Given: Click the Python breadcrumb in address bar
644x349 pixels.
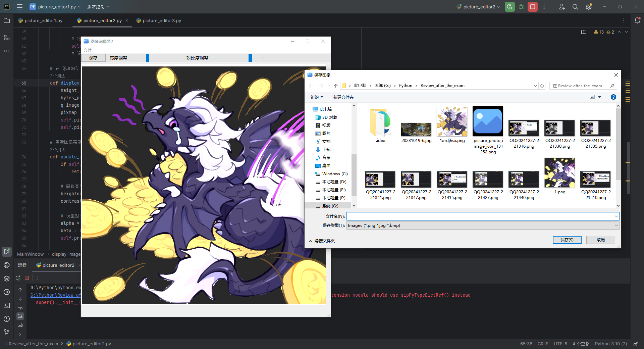Looking at the screenshot, I should tap(406, 86).
